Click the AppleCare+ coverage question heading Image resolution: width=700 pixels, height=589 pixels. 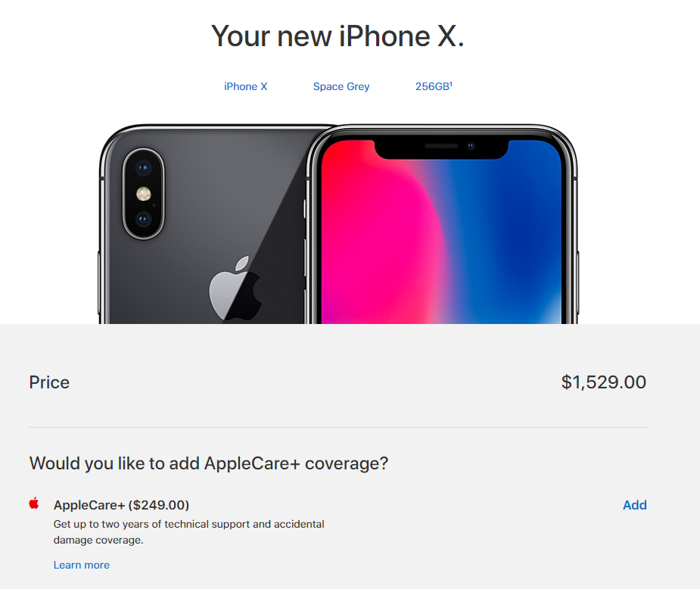click(209, 463)
